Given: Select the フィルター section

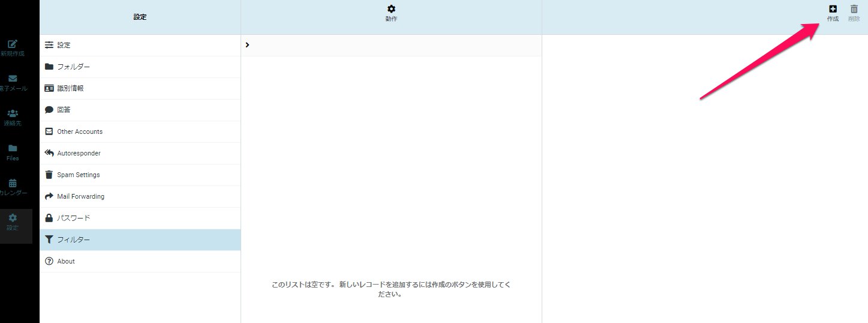Looking at the screenshot, I should coord(140,240).
